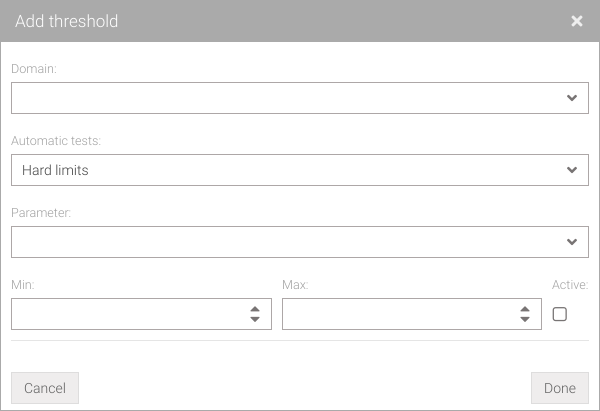Close the Add threshold dialog with X
Viewport: 600px width, 411px height.
[577, 21]
